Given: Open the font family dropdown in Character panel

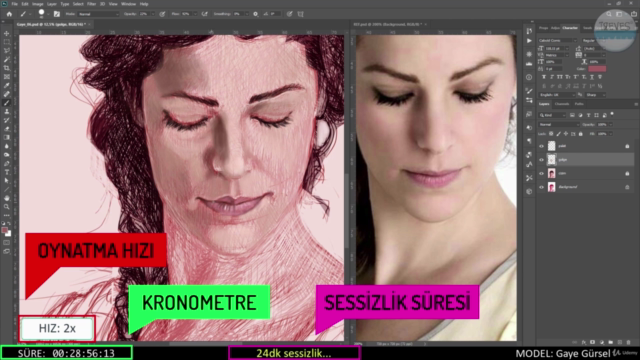Looking at the screenshot, I should 558,40.
